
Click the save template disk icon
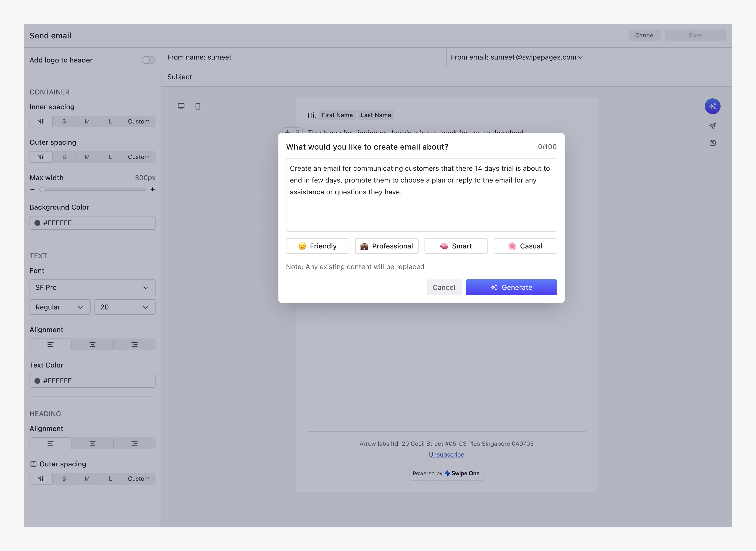click(712, 143)
